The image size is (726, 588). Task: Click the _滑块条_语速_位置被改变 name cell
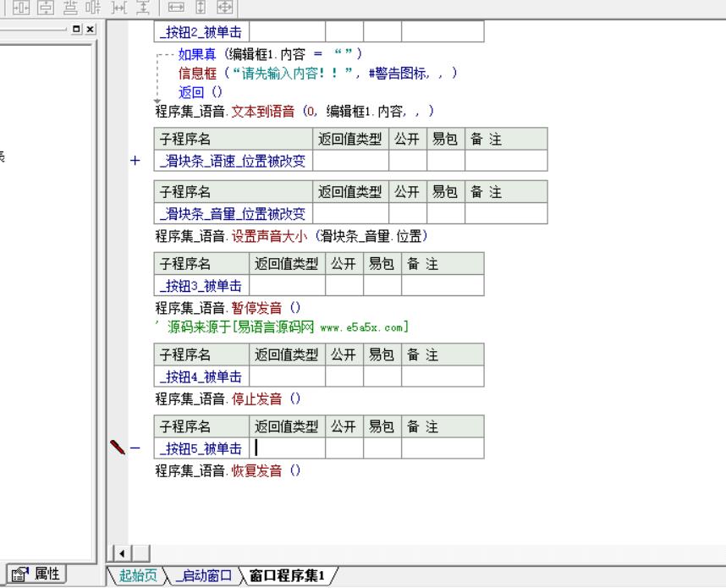(x=234, y=161)
